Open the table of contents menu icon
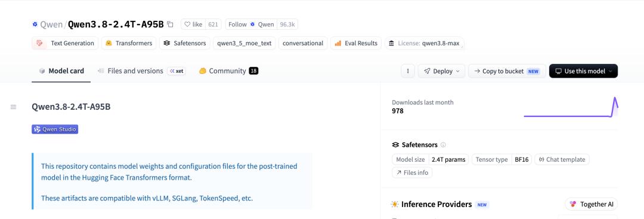 click(x=14, y=107)
